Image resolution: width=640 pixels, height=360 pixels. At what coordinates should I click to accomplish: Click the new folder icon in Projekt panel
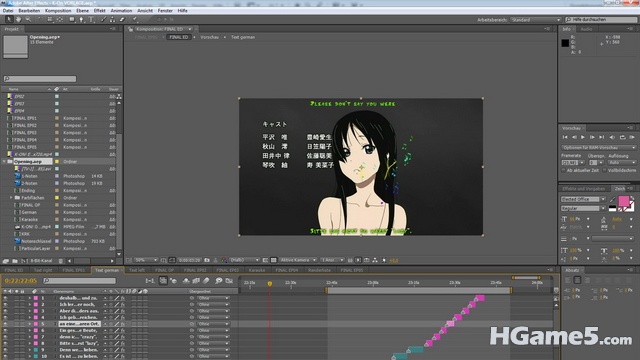coord(15,261)
